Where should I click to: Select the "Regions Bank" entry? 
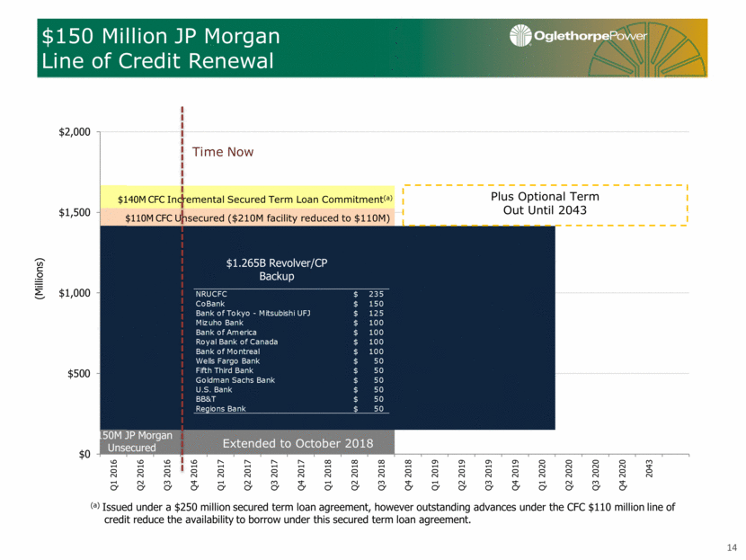click(220, 408)
